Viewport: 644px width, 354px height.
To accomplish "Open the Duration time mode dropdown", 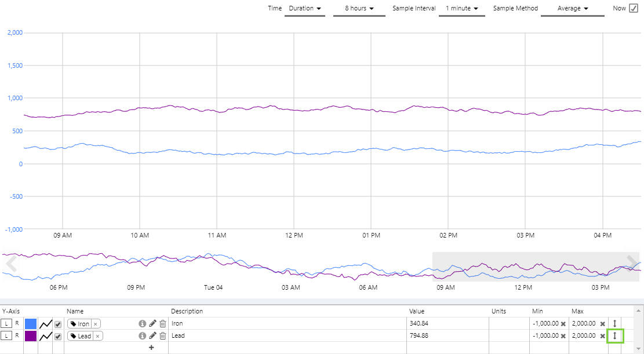I will (x=305, y=9).
